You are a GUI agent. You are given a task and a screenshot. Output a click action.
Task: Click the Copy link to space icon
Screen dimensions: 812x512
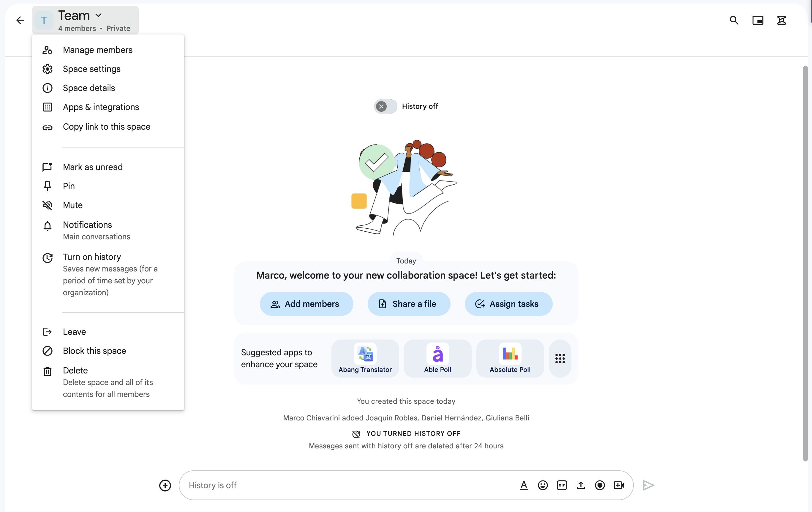(x=48, y=126)
